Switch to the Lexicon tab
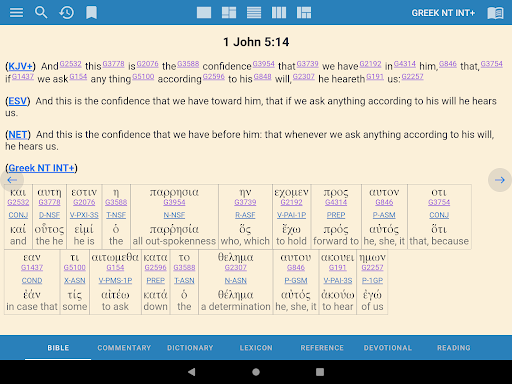This screenshot has width=512, height=384. (256, 348)
